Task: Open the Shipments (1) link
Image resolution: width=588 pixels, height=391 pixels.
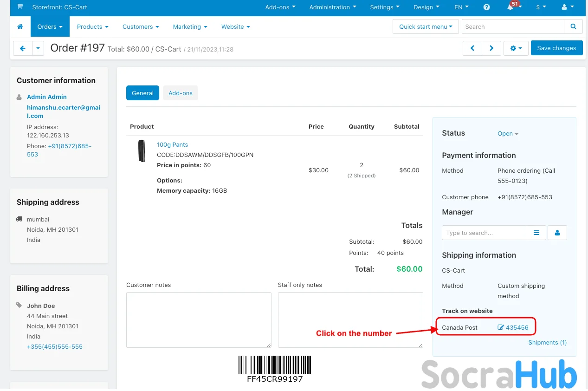Action: point(547,342)
